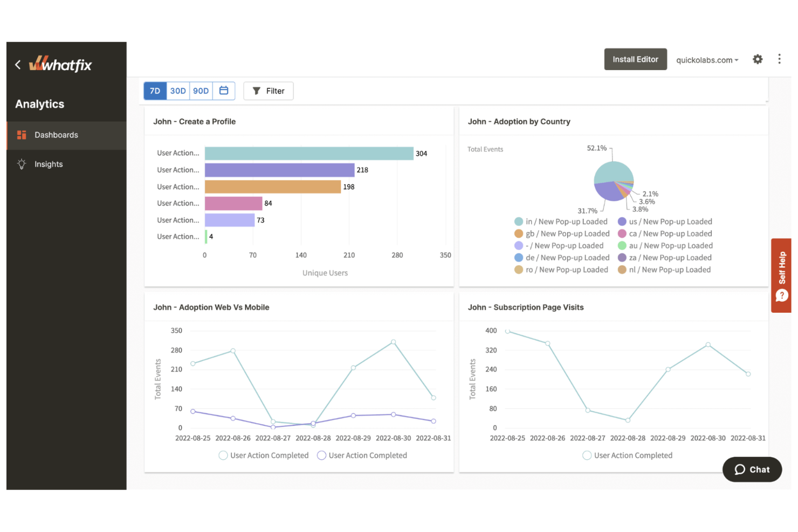Open the settings gear icon
This screenshot has width=798, height=532.
tap(757, 59)
